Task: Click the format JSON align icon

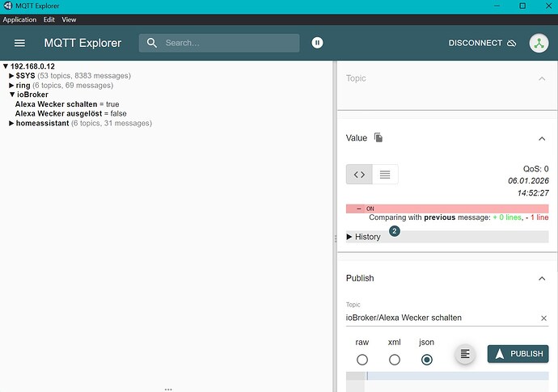Action: click(465, 354)
